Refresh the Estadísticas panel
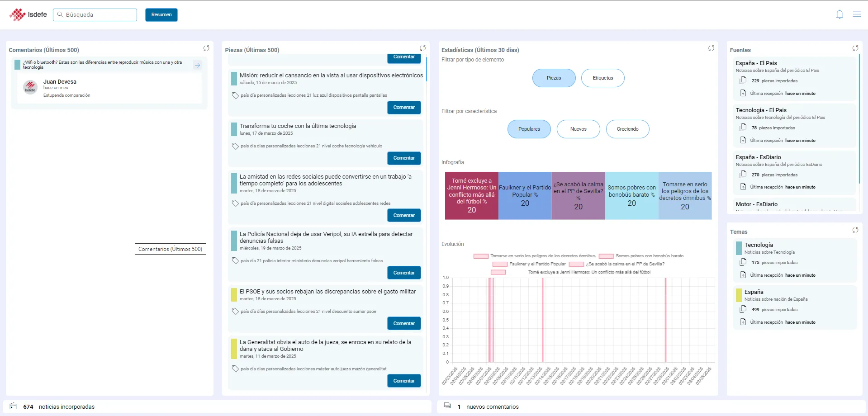868x416 pixels. click(x=711, y=48)
